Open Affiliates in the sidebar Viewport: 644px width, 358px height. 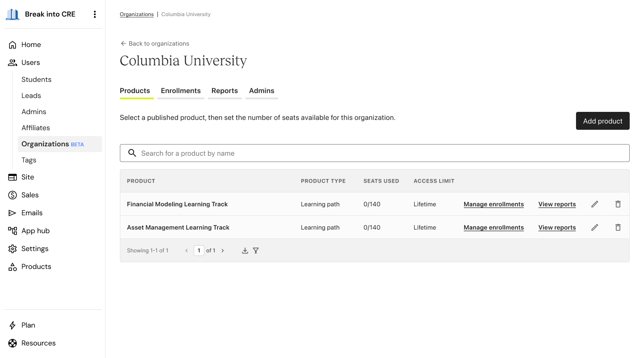point(36,128)
